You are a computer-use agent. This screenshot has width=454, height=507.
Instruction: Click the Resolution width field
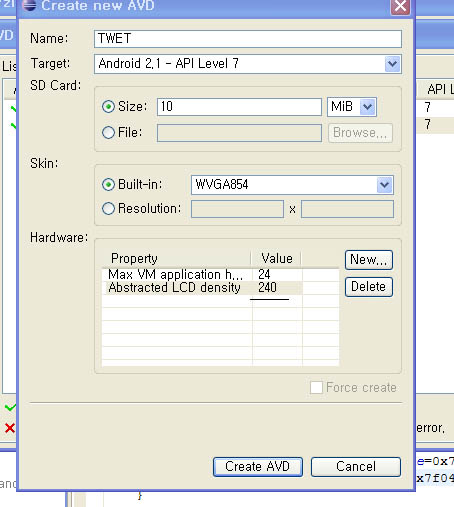(237, 209)
